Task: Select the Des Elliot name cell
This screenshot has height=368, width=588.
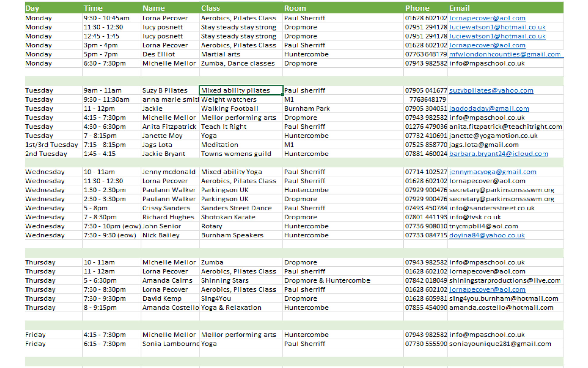Action: pos(170,54)
